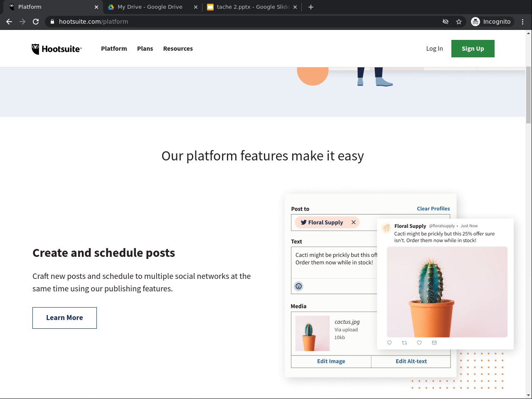Click the browser reload icon
532x399 pixels.
pyautogui.click(x=36, y=22)
